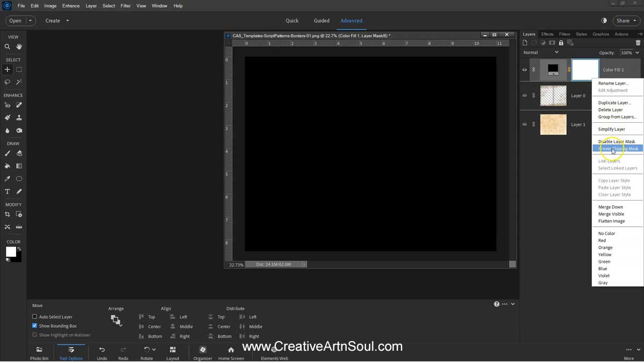Select the Hand tool
This screenshot has width=644, height=362.
click(x=19, y=47)
